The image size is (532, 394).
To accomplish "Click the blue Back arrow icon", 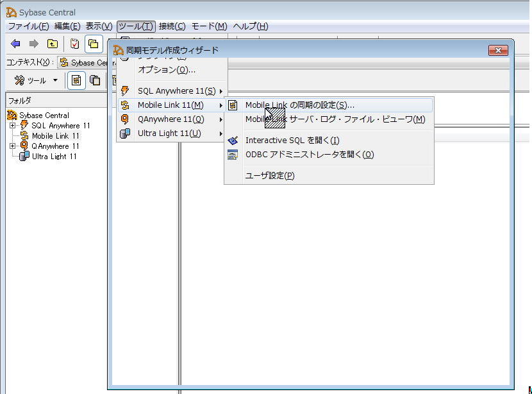I will pyautogui.click(x=15, y=44).
